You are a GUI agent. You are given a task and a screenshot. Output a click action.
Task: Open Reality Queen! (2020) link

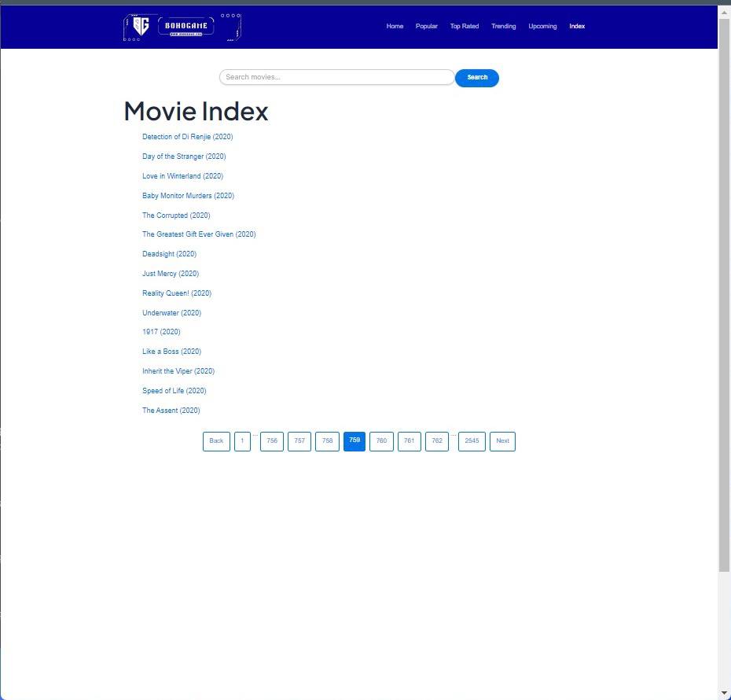177,293
